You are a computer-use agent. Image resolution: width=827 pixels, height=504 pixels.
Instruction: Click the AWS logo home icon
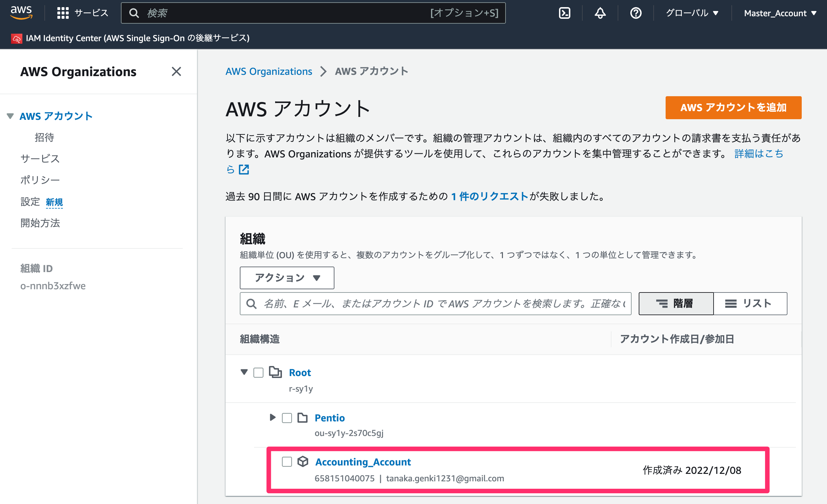click(21, 13)
